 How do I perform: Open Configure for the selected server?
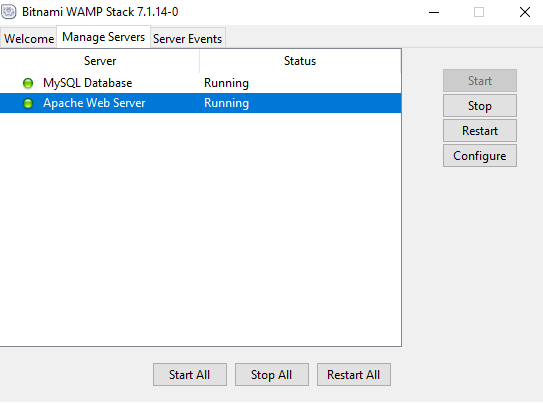click(480, 155)
